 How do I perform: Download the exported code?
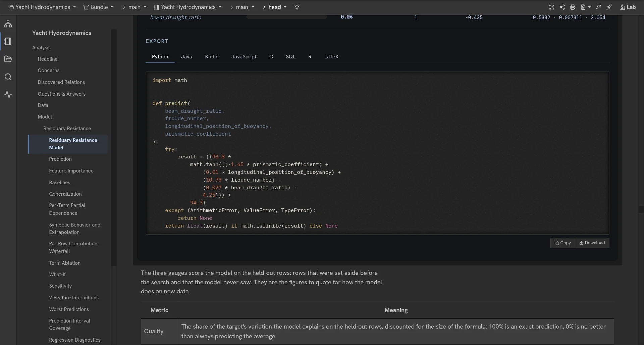click(592, 243)
